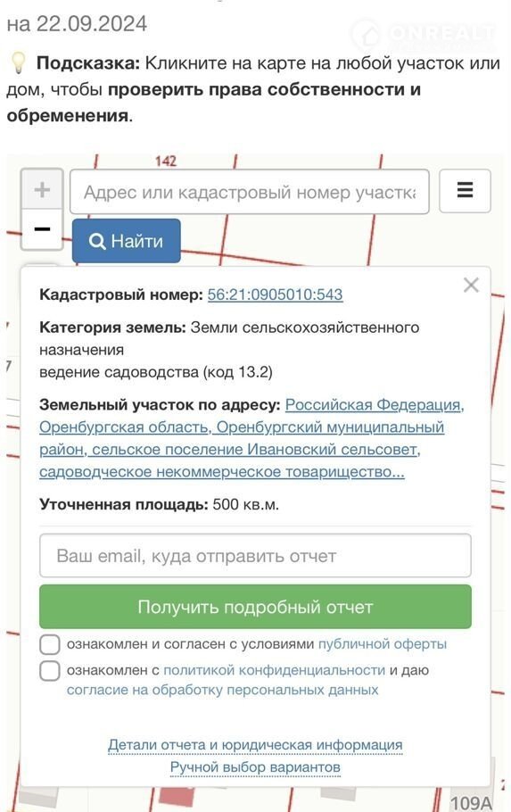
Task: Close the cadastral info popup
Action: [471, 285]
